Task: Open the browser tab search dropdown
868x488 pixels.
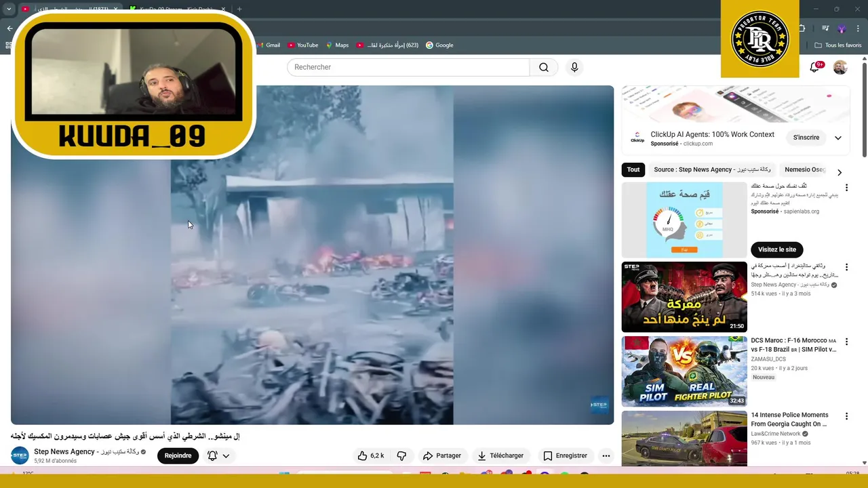Action: (x=9, y=9)
